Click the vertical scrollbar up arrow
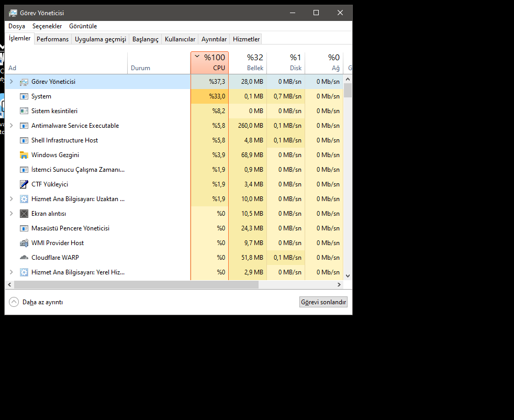The width and height of the screenshot is (514, 420). point(348,80)
